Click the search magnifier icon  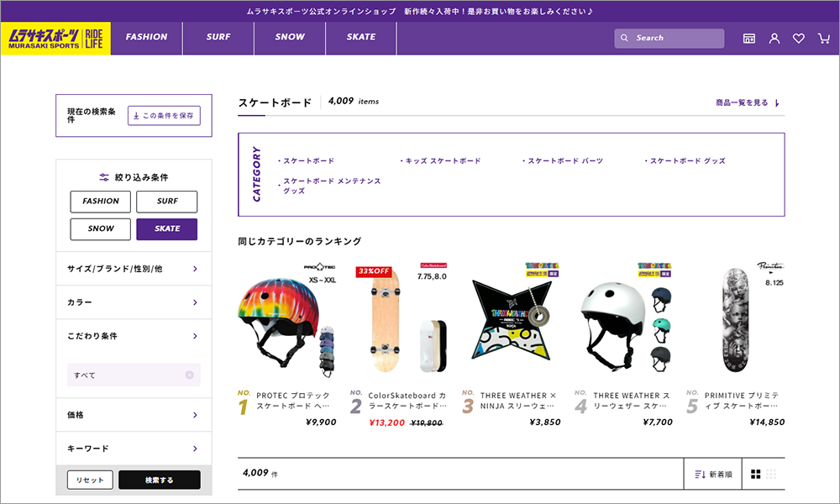(x=624, y=38)
